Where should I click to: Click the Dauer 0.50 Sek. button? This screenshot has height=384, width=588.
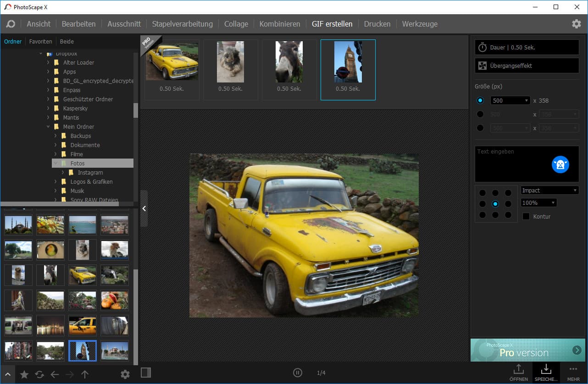click(x=527, y=47)
